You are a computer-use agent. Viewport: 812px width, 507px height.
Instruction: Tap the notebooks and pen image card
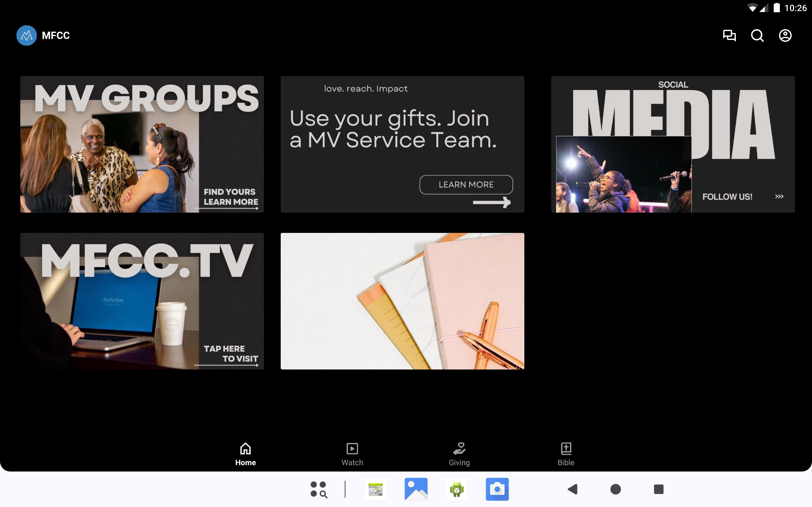click(x=402, y=301)
